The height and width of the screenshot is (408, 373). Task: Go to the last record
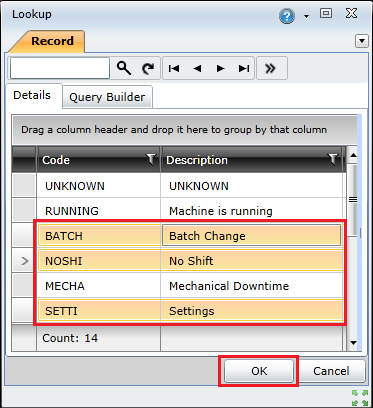pos(244,68)
